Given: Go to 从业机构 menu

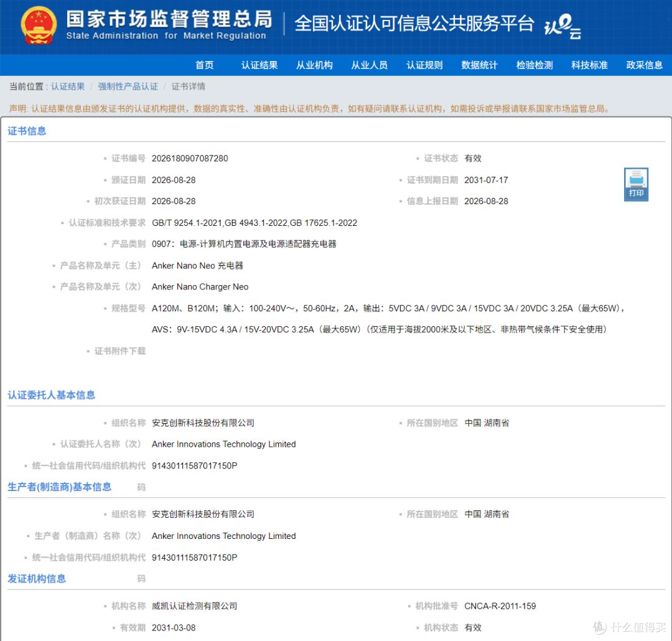Looking at the screenshot, I should [x=314, y=65].
